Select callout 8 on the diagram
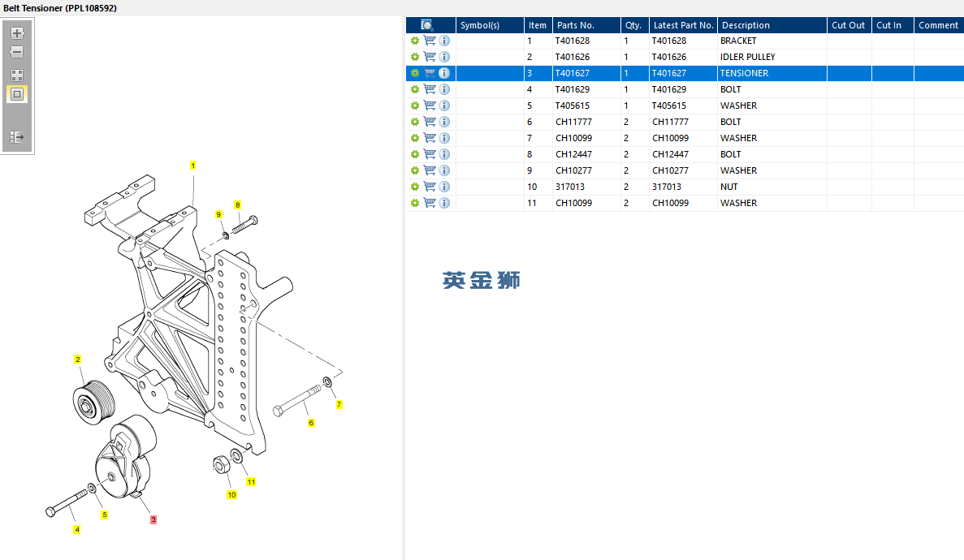This screenshot has width=964, height=560. 237,205
